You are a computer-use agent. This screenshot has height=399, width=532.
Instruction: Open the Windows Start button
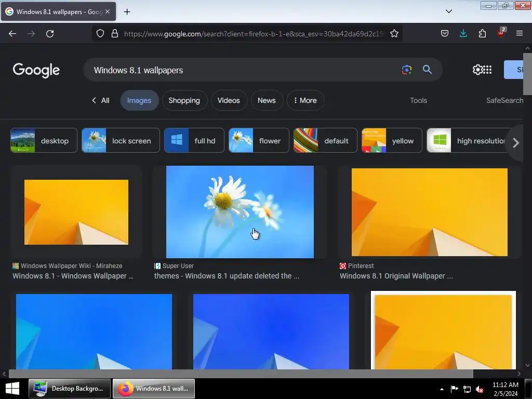[12, 389]
